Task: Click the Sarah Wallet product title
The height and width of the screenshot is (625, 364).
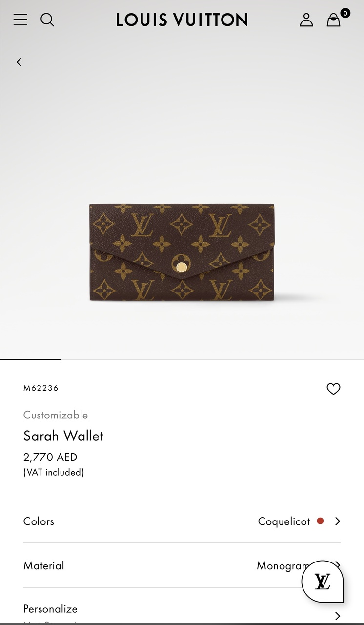Action: (x=63, y=436)
